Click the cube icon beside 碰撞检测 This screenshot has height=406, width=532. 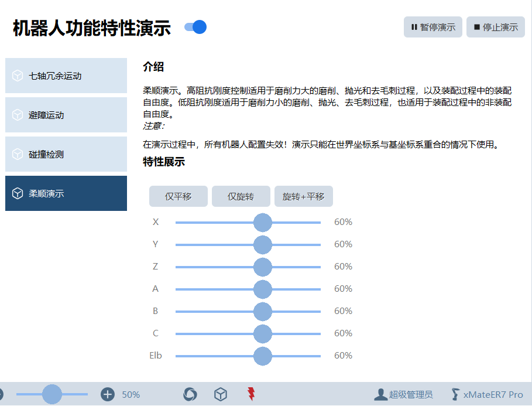(18, 154)
